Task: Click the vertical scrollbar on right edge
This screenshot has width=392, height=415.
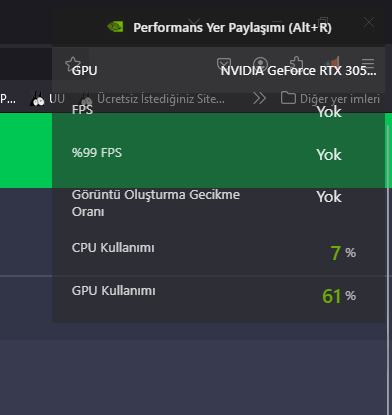Action: [388, 267]
